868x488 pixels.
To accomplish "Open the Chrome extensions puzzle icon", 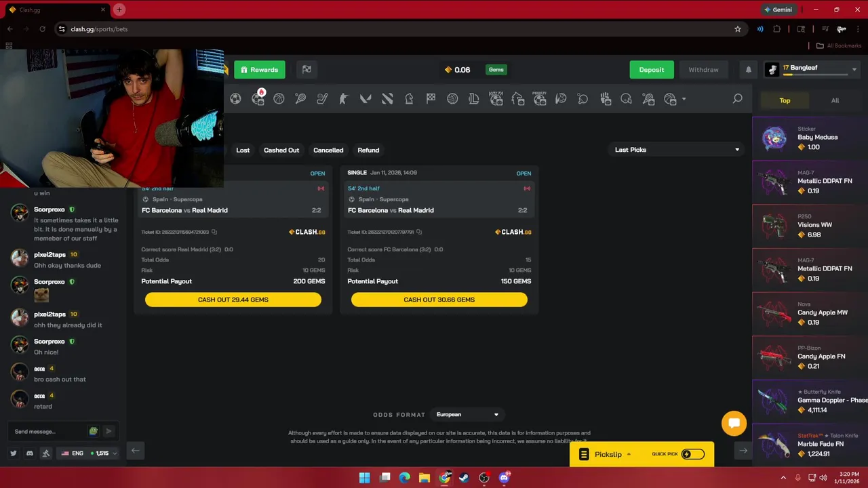I will click(777, 29).
